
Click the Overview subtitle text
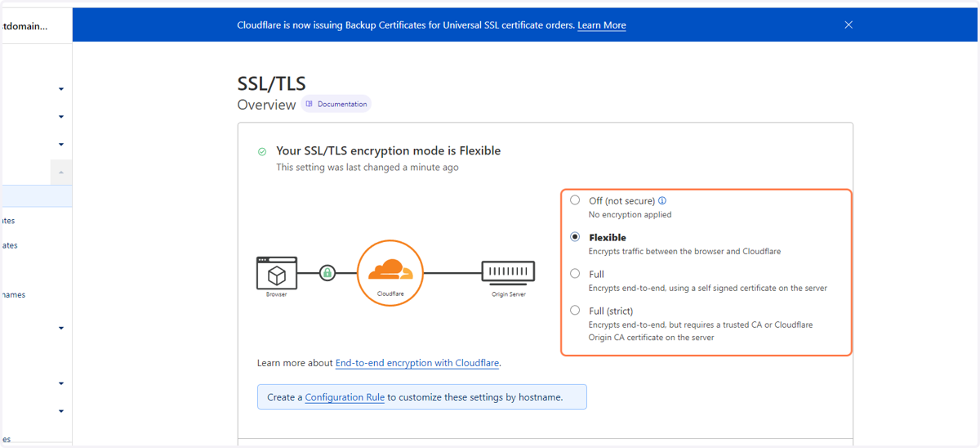(266, 105)
